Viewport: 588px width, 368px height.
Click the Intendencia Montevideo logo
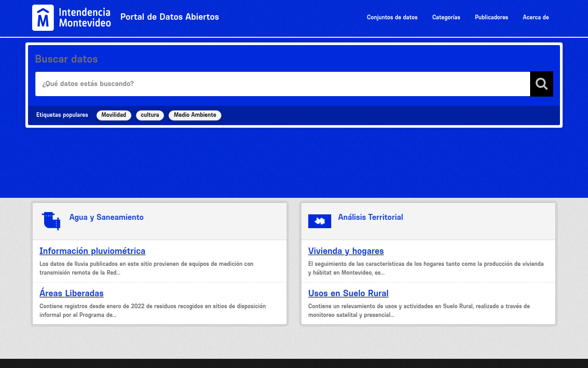point(72,18)
